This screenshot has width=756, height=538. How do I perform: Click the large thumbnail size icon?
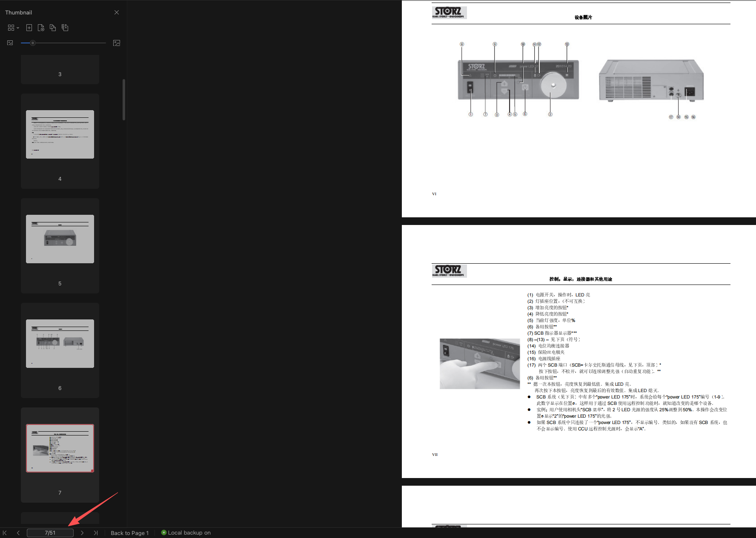117,43
